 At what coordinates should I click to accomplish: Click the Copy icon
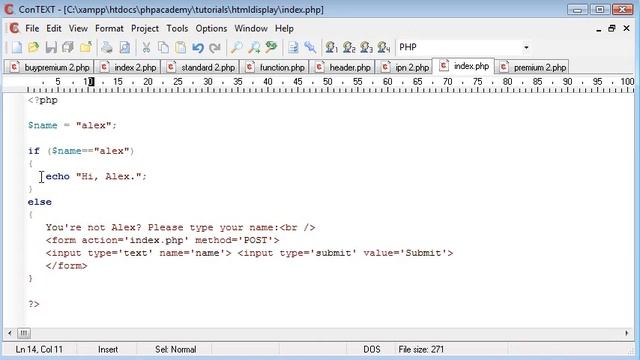[x=163, y=47]
